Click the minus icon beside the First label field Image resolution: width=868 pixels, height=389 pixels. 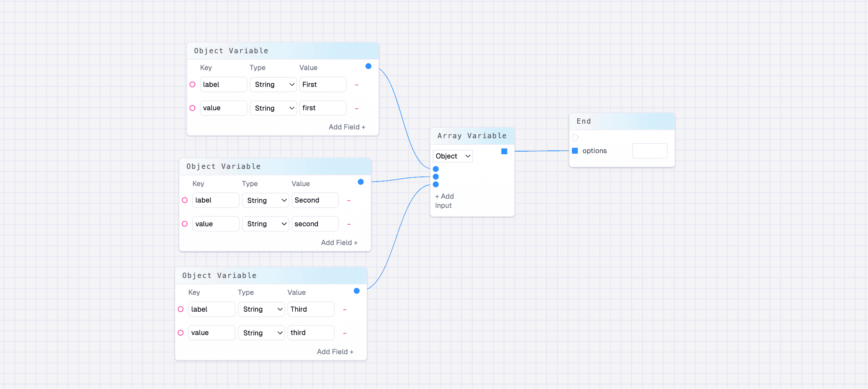click(x=356, y=85)
